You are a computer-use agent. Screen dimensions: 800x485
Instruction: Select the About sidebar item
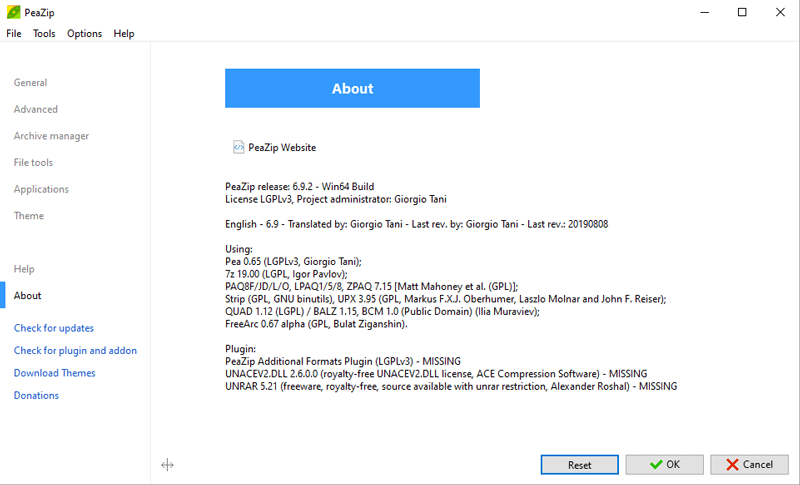click(x=28, y=295)
